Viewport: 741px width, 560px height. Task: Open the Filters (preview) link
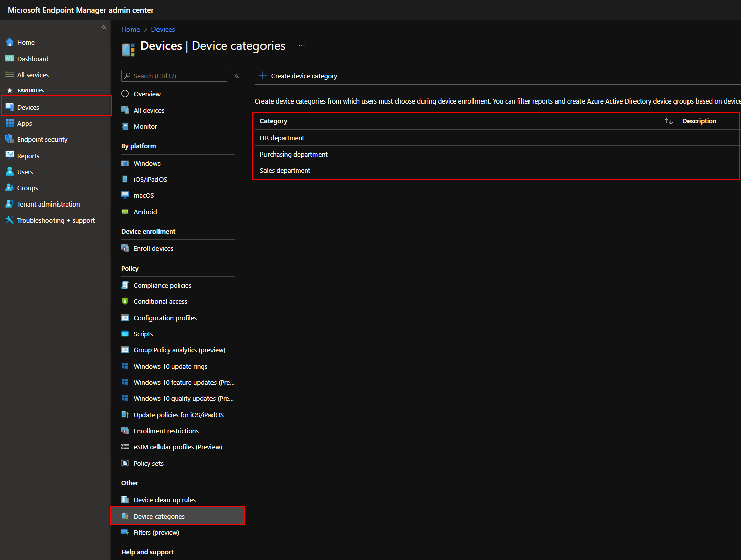tap(156, 532)
